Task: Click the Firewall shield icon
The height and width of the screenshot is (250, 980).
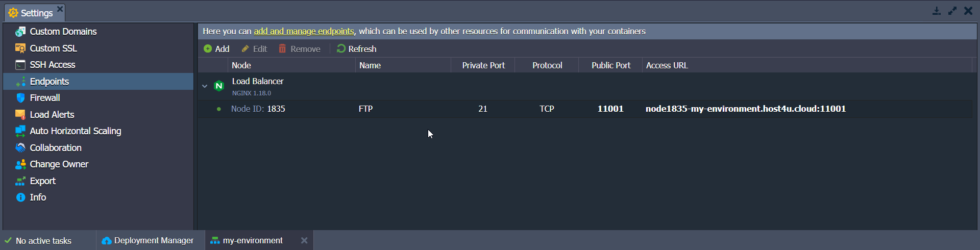Action: point(20,98)
